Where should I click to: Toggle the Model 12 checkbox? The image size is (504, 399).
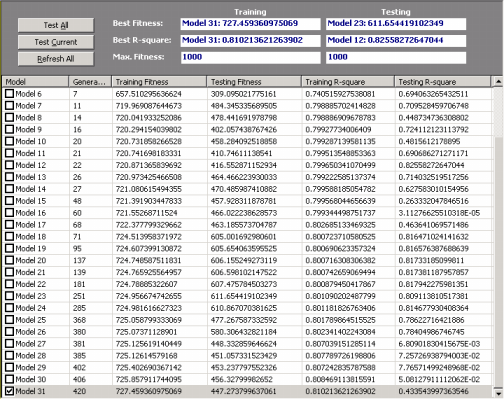[x=10, y=165]
